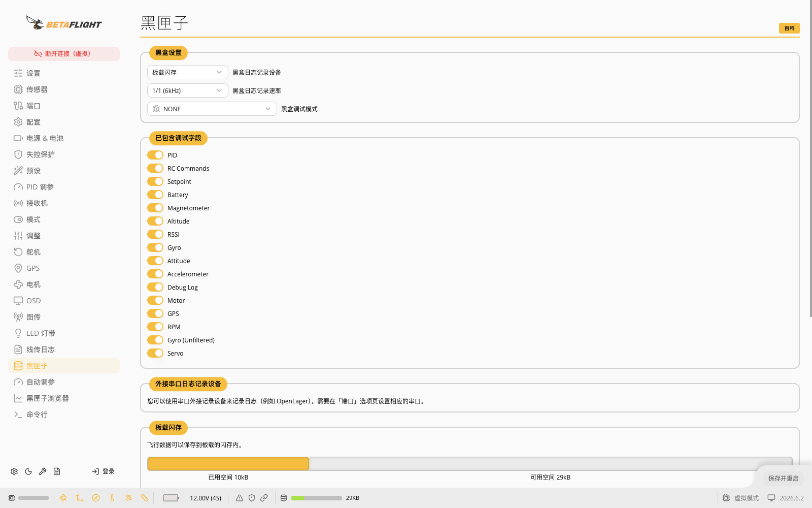Open the 端口 ports page
The image size is (812, 508).
point(64,106)
